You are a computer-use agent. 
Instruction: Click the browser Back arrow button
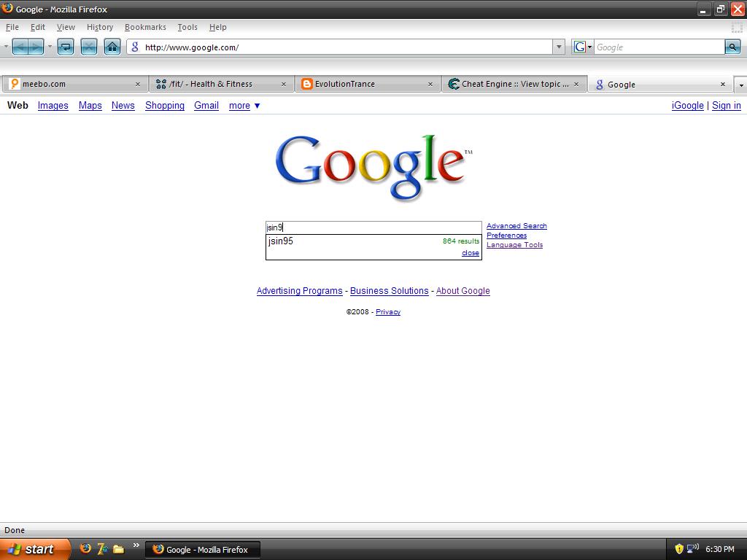pyautogui.click(x=20, y=47)
